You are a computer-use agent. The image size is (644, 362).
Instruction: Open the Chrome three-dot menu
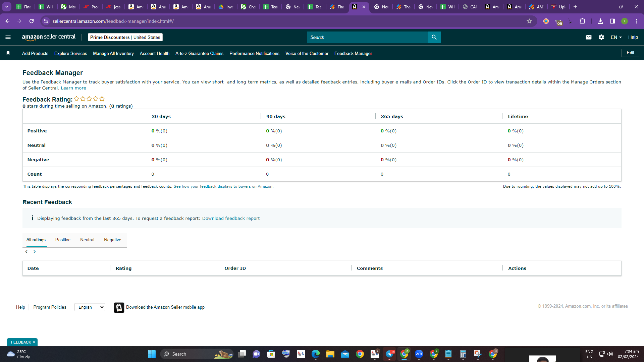[x=637, y=21]
